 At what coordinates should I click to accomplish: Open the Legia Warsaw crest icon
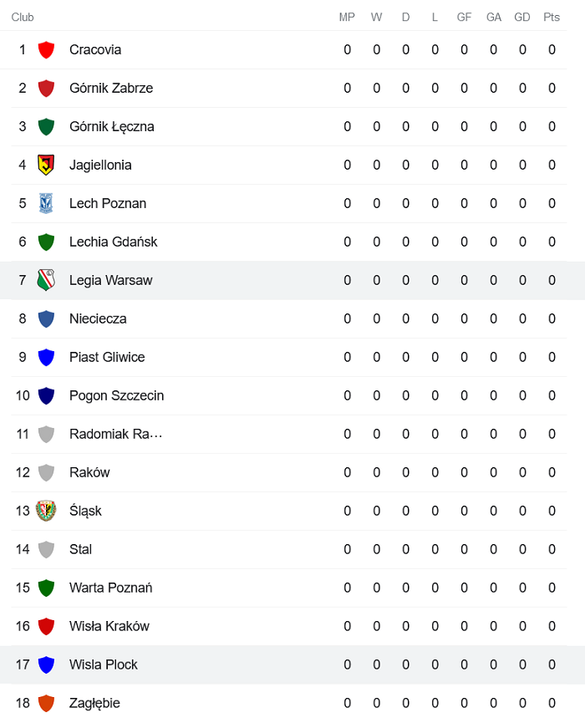coord(47,280)
